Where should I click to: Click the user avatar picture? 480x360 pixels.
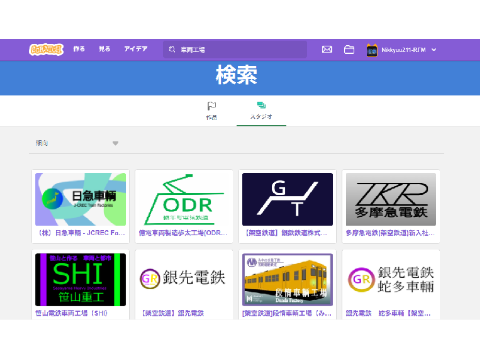[372, 50]
